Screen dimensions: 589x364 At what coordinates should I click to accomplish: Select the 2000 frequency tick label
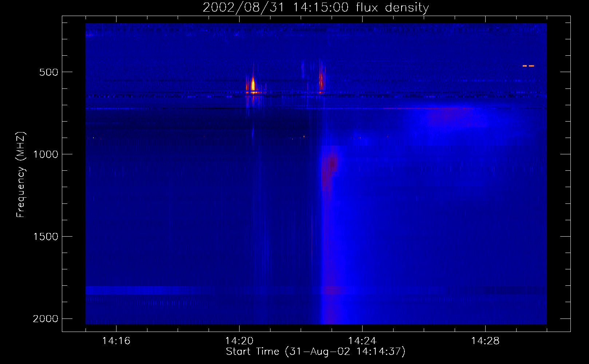46,319
